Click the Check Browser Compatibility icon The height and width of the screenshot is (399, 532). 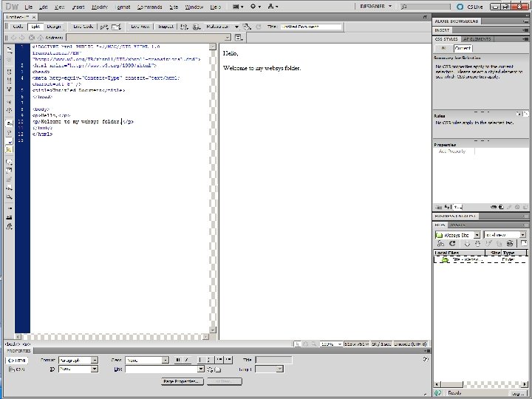point(117,27)
